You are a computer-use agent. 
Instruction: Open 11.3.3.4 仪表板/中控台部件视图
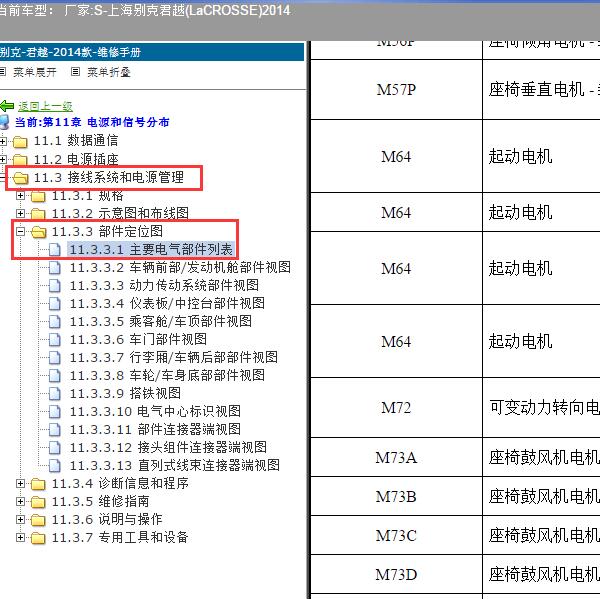(167, 303)
